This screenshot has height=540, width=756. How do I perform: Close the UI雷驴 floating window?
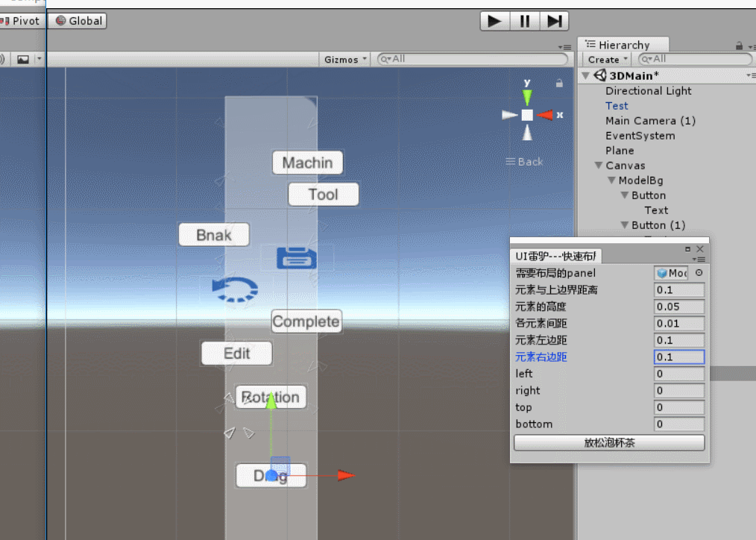[x=700, y=249]
